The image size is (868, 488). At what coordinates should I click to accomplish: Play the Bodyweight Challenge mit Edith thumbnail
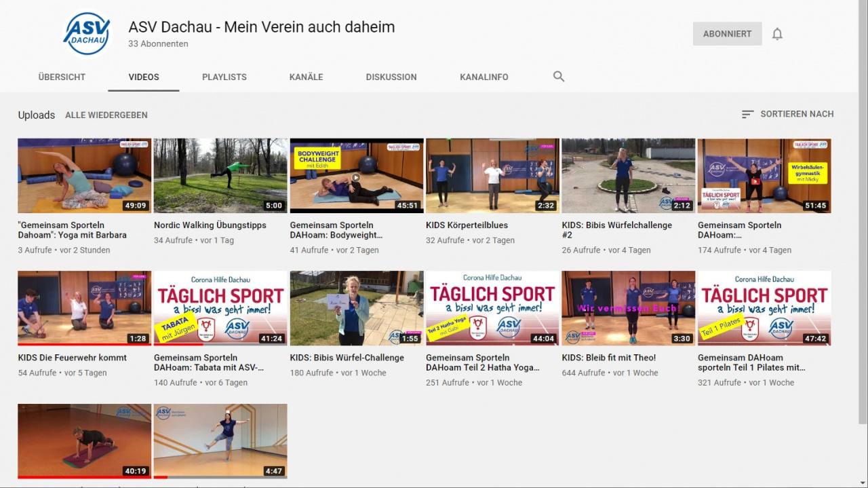point(357,176)
